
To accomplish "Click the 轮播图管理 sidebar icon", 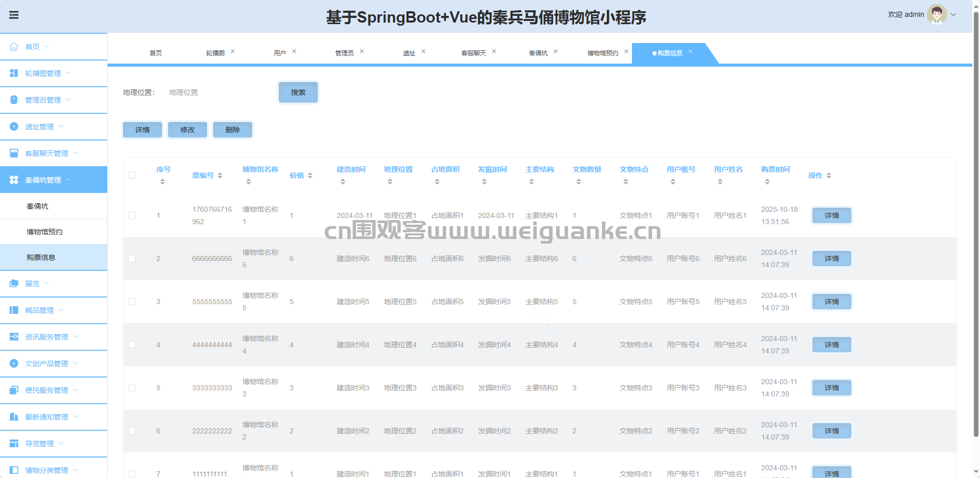I will coord(14,73).
